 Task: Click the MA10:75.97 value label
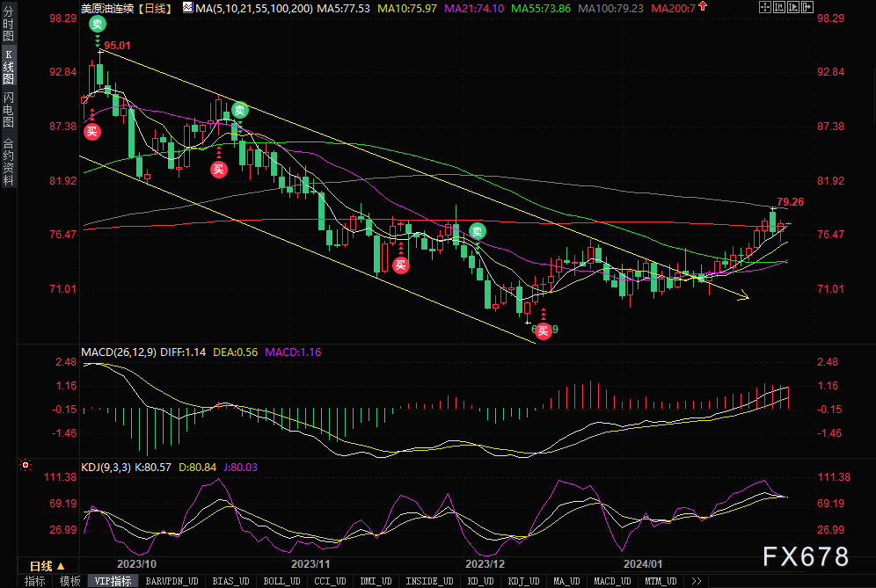(x=407, y=9)
